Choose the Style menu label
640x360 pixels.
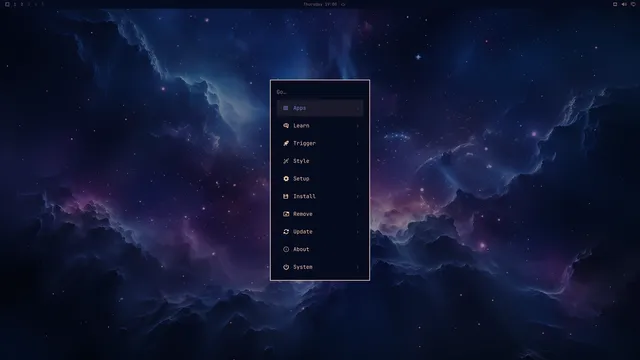click(301, 161)
